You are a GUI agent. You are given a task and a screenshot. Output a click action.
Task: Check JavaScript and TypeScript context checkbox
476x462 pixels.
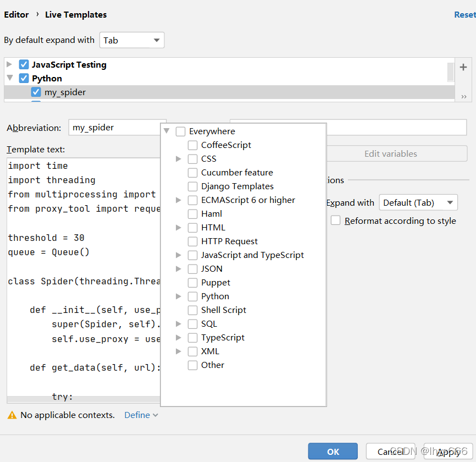point(192,255)
